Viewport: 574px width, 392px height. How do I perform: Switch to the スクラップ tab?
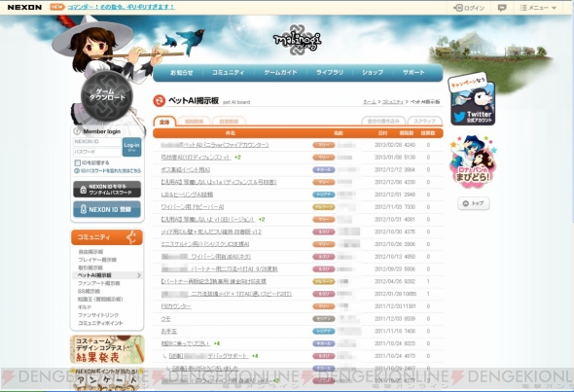[x=424, y=121]
